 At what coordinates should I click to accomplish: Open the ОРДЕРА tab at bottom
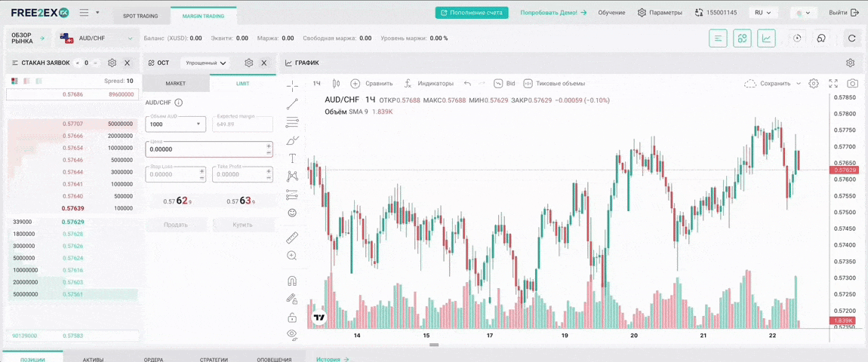[x=153, y=360]
